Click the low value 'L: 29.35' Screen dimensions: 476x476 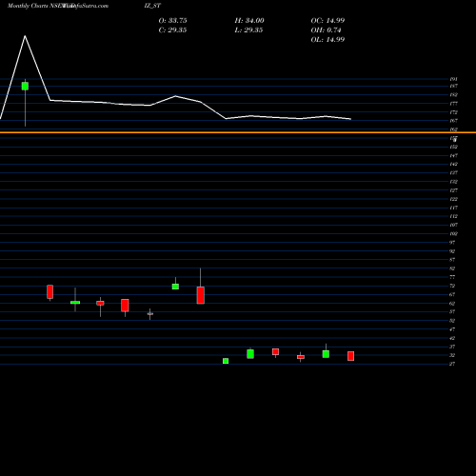tap(248, 30)
